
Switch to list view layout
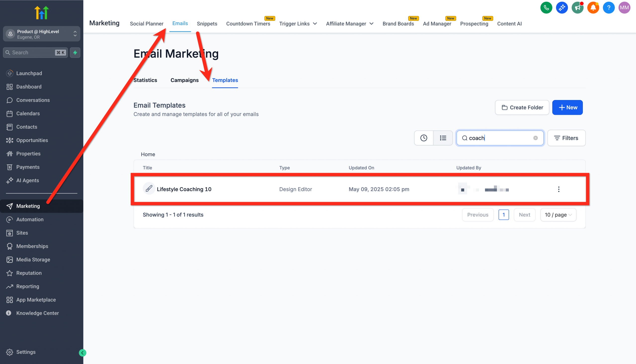(443, 138)
